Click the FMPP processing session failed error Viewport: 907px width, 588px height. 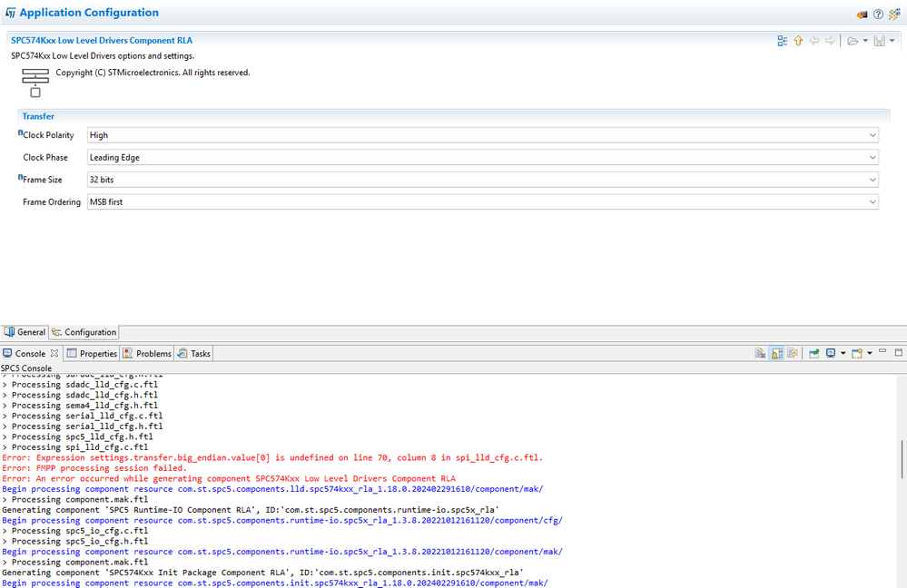pyautogui.click(x=94, y=467)
